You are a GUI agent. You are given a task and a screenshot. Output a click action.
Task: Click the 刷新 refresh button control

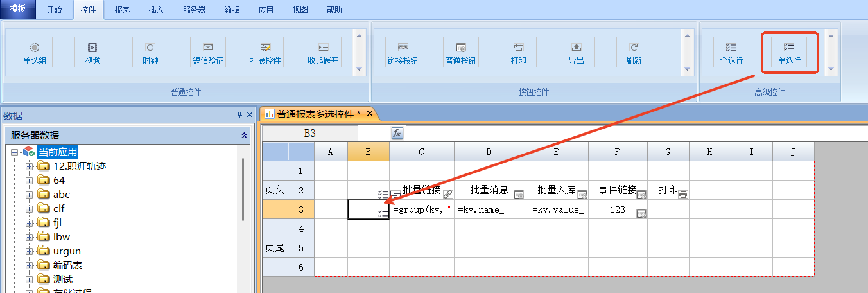pos(634,53)
